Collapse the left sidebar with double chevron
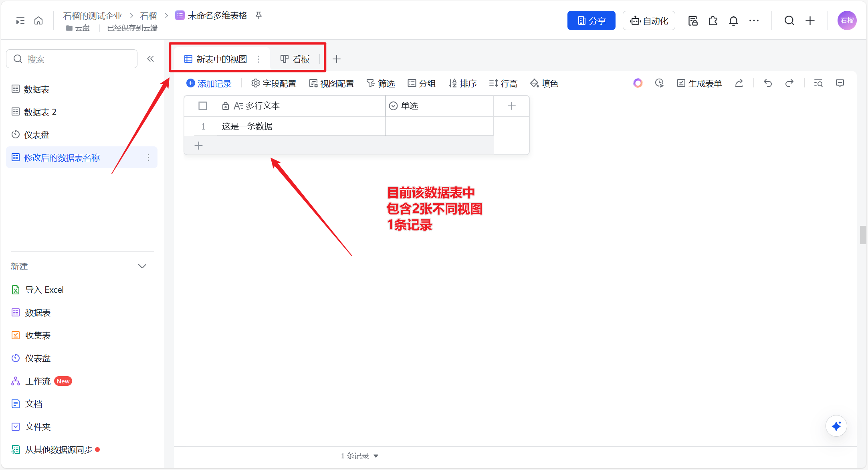 point(150,59)
